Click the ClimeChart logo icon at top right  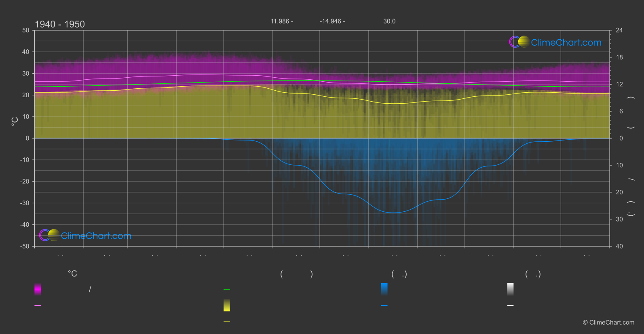[519, 42]
